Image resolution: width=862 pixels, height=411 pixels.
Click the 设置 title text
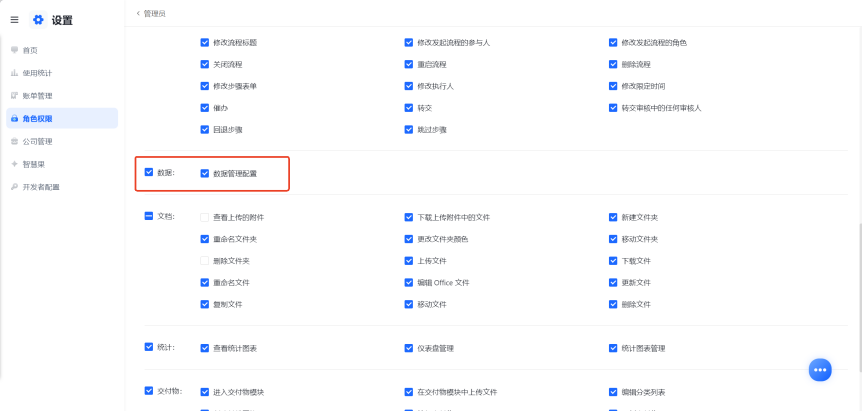pos(62,20)
